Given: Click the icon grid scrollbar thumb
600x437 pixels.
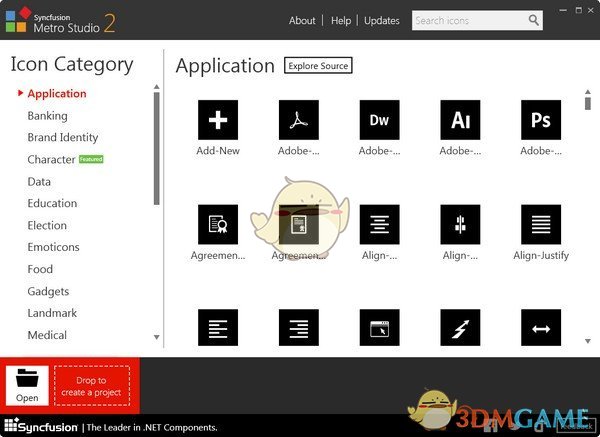Looking at the screenshot, I should 588,104.
